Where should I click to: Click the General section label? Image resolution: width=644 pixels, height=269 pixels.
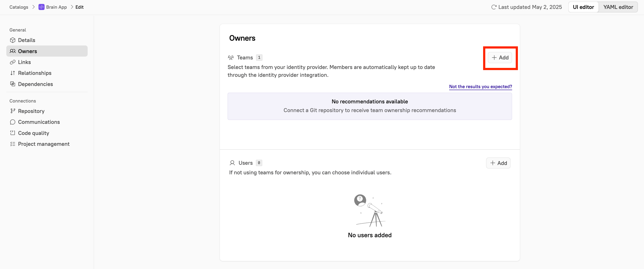pos(18,30)
